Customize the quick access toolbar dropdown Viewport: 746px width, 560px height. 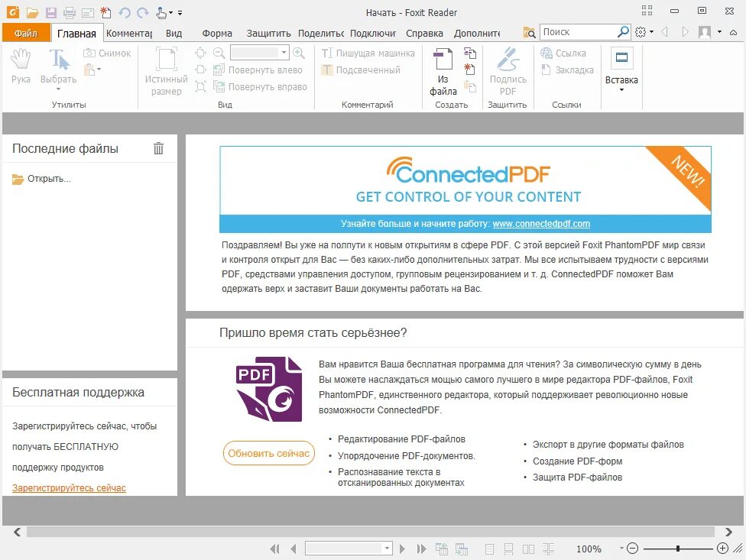click(x=180, y=13)
